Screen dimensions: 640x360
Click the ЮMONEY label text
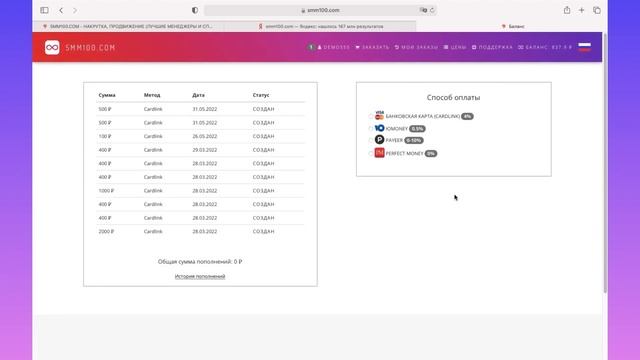click(397, 129)
